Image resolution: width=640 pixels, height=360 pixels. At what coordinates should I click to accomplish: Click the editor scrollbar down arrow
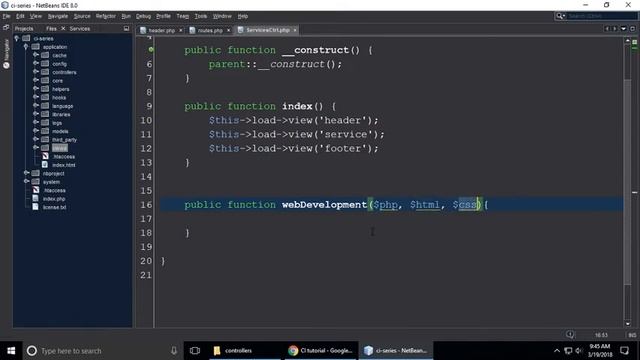click(628, 324)
